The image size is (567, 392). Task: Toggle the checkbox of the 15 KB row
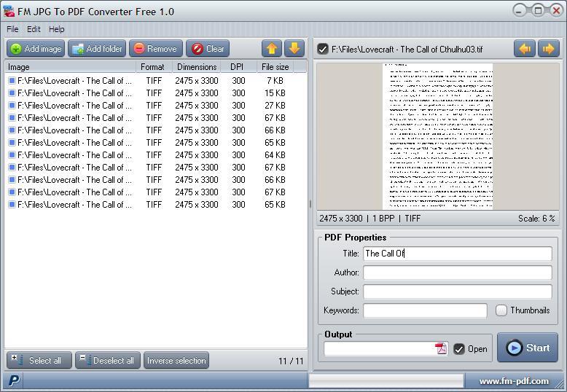pyautogui.click(x=12, y=93)
